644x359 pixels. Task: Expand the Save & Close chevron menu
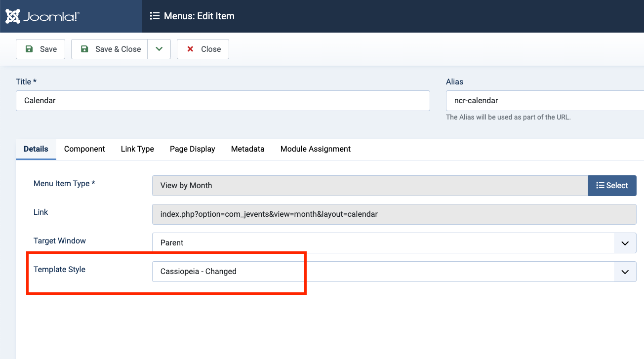pyautogui.click(x=159, y=49)
